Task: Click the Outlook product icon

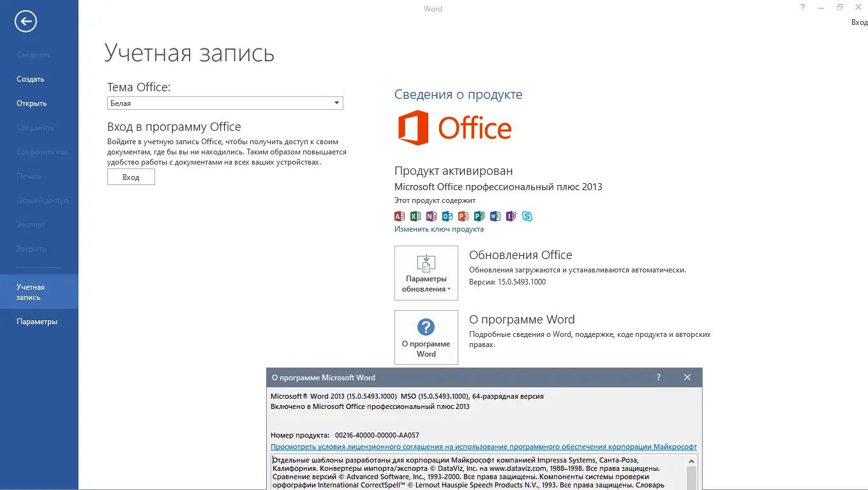Action: 447,216
